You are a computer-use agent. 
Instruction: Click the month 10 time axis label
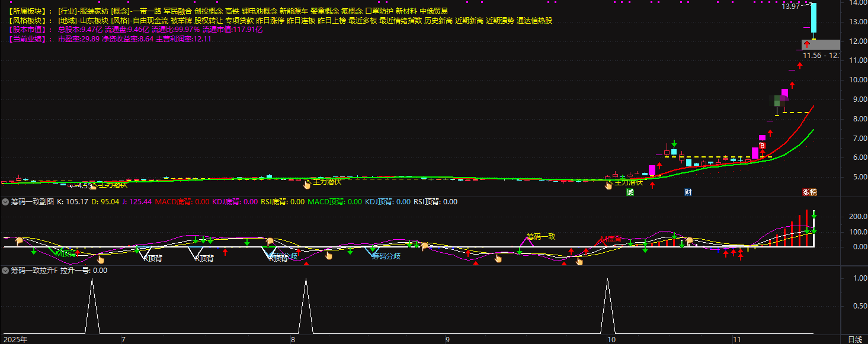click(610, 340)
